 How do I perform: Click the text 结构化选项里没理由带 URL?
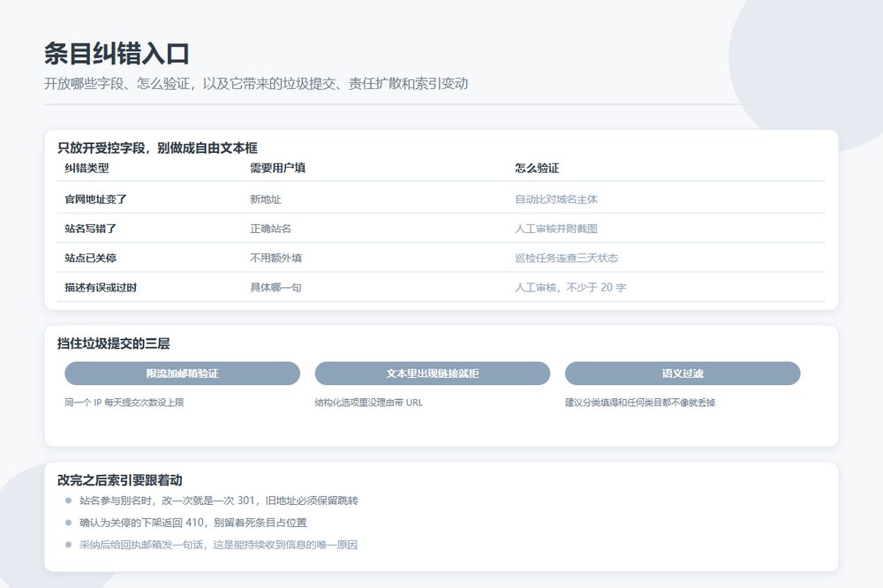(369, 402)
